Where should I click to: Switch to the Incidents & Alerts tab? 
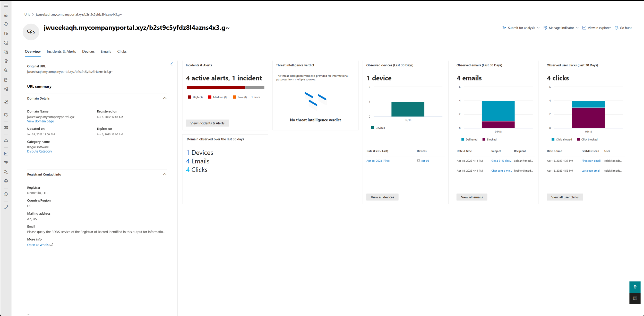(x=61, y=51)
